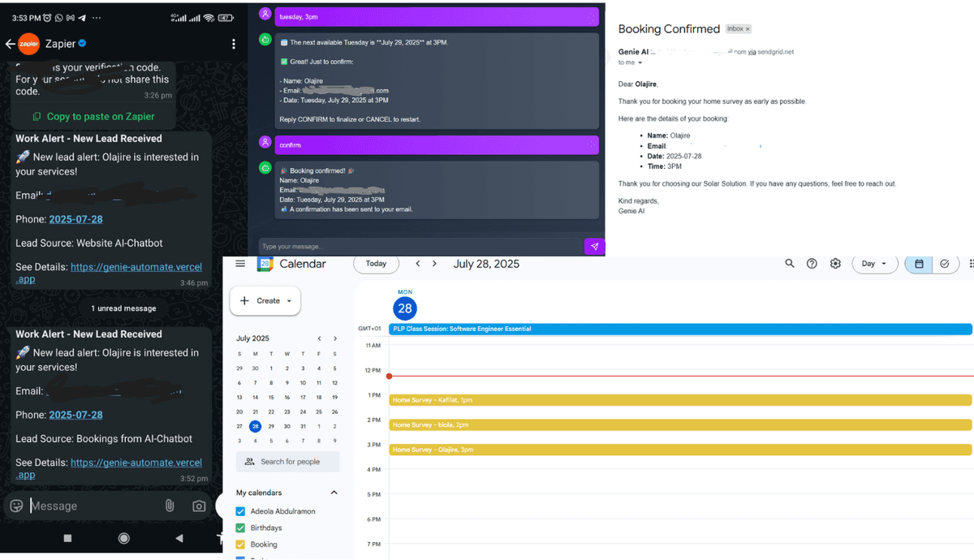
Task: Open WhatsApp chat three-dot menu
Action: click(234, 43)
